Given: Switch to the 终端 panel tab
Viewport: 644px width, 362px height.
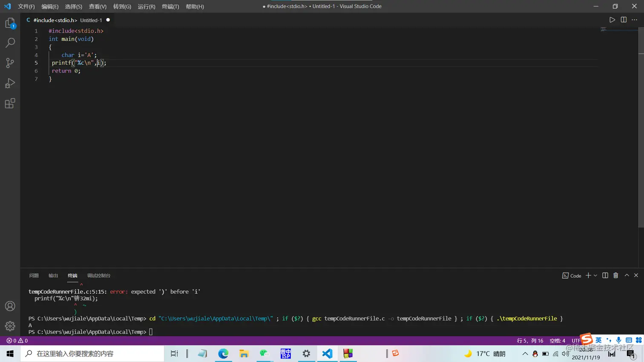Looking at the screenshot, I should 72,276.
